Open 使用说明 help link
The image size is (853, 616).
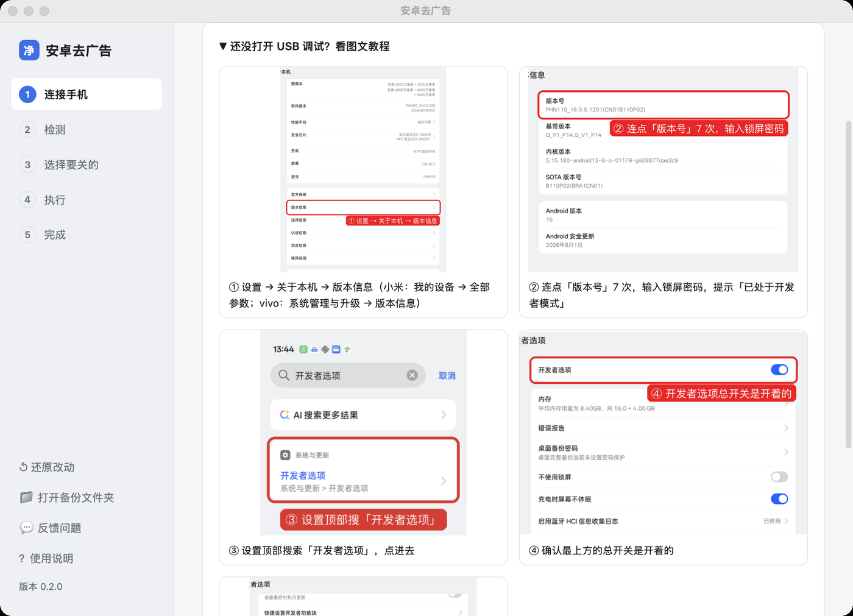(x=46, y=559)
